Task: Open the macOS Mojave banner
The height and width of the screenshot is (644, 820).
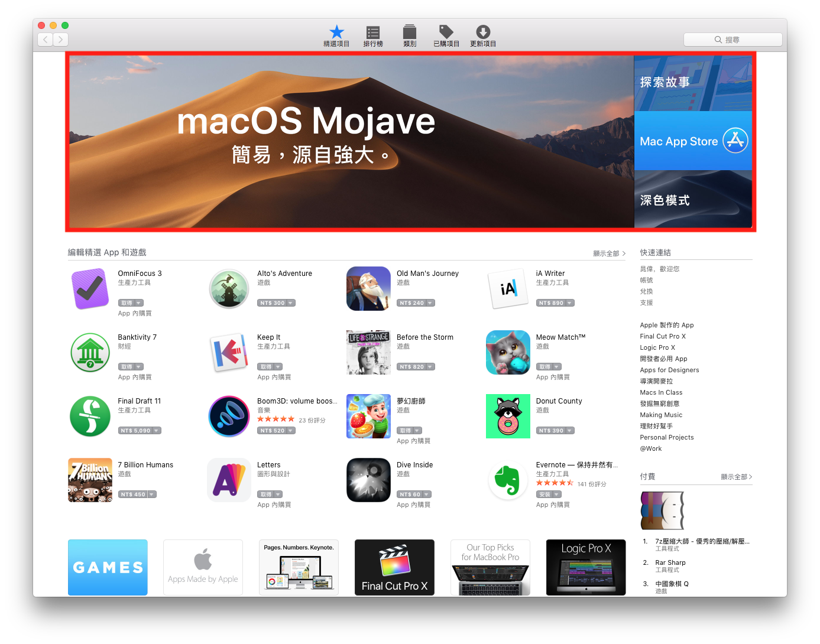Action: tap(352, 142)
